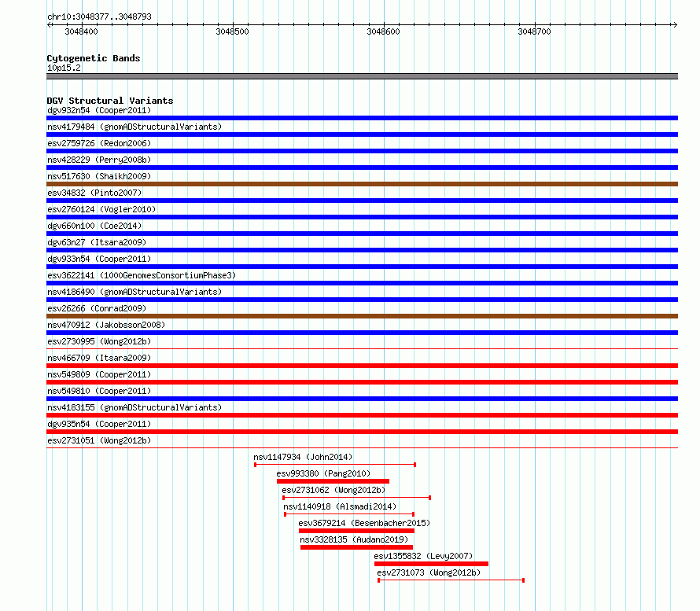This screenshot has height=611, width=700.
Task: Click the 3048400 ruler position label
Action: pos(81,31)
